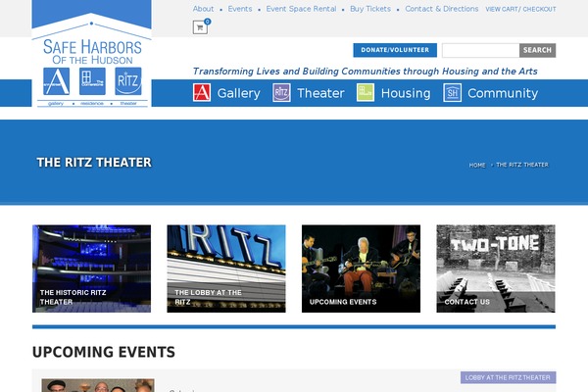Viewport: 588px width, 392px height.
Task: Click the 'A' gallery tile in the logo
Action: click(x=56, y=81)
